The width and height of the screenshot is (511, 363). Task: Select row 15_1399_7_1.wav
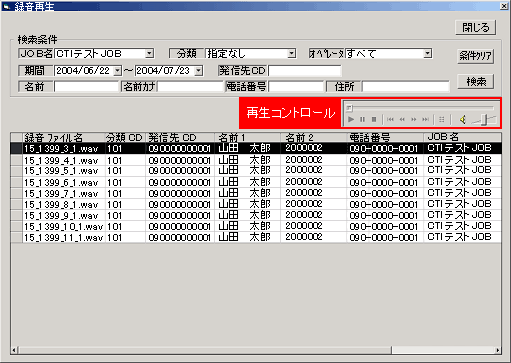click(256, 193)
